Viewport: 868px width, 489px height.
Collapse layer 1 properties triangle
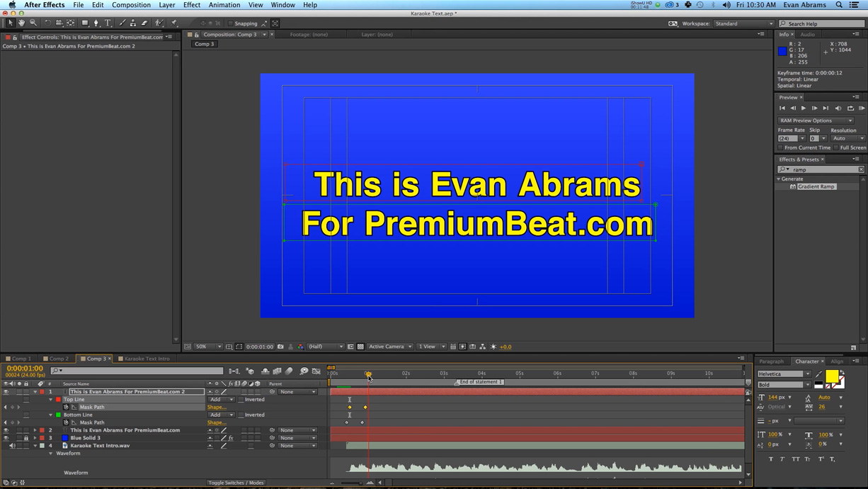pyautogui.click(x=35, y=392)
